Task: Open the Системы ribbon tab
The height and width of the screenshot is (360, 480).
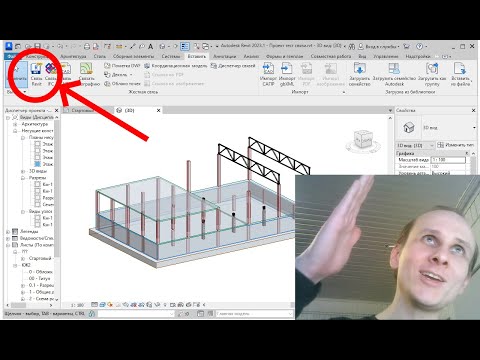Action: click(x=171, y=56)
